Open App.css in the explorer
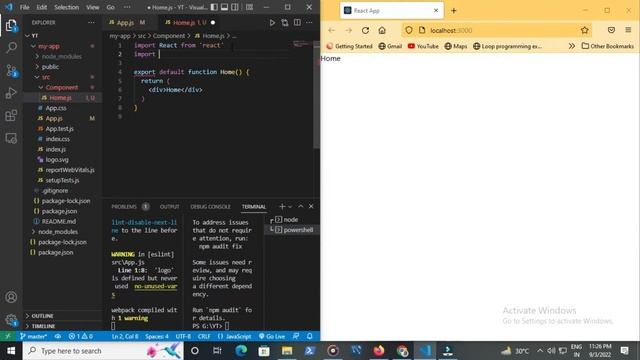The width and height of the screenshot is (640, 360). [x=56, y=108]
